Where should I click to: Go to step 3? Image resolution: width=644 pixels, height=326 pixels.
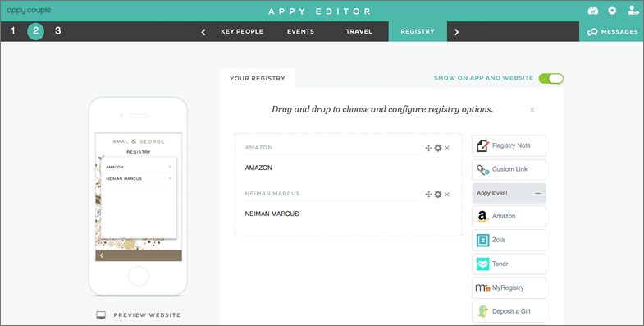(x=58, y=30)
